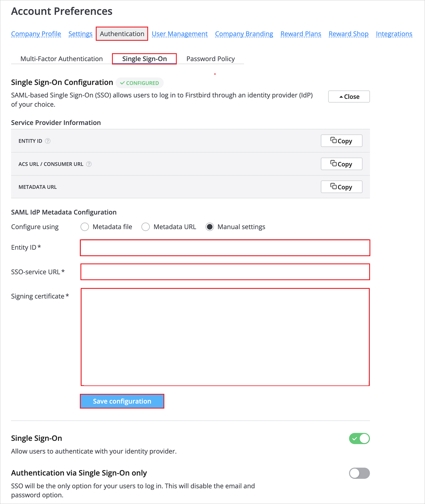425x504 pixels.
Task: Visit the Reward Shop link
Action: pos(349,34)
